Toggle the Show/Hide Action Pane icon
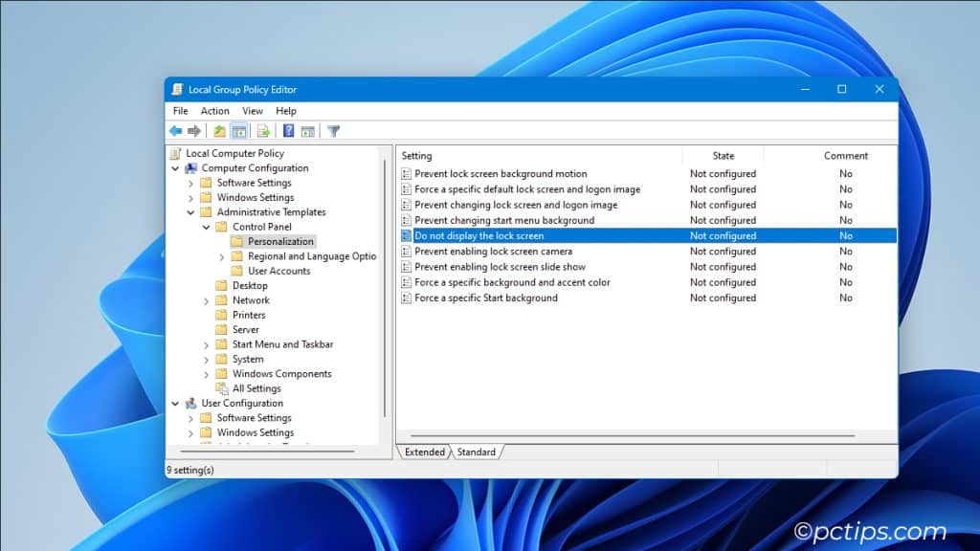The width and height of the screenshot is (980, 551). click(308, 131)
